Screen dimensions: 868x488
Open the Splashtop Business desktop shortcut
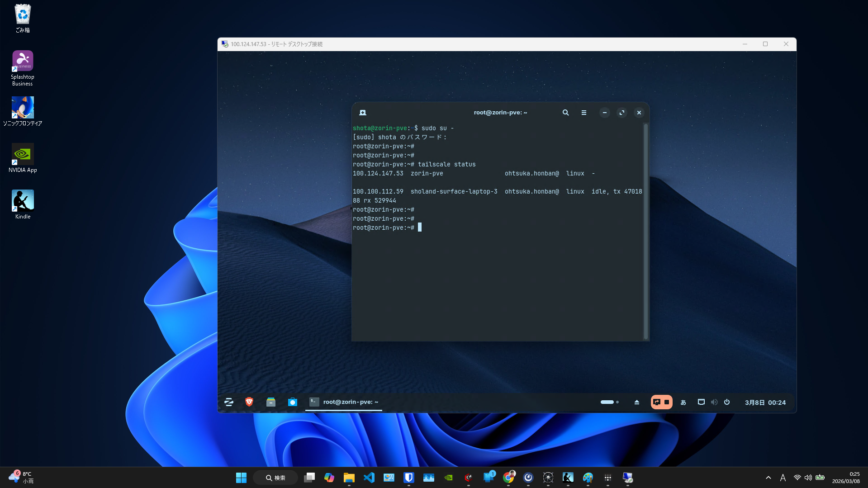pos(23,68)
